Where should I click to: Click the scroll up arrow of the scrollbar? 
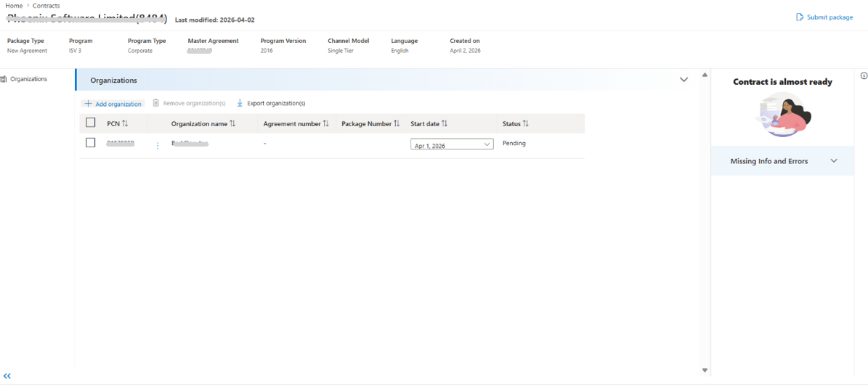click(x=705, y=75)
